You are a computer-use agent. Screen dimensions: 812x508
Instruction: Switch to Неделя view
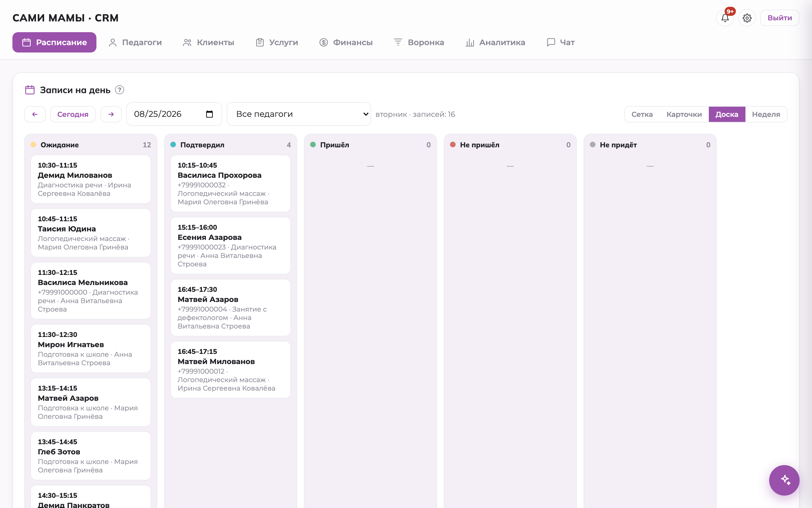(766, 115)
